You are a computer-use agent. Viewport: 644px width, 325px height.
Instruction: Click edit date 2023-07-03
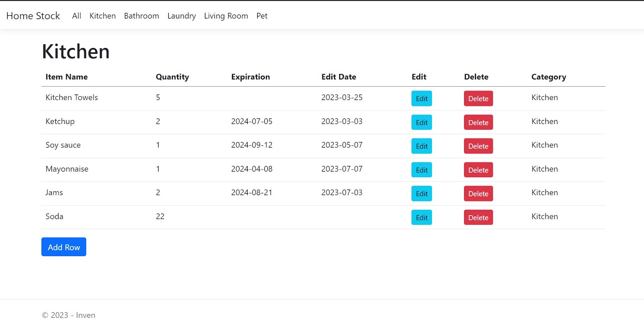pos(342,193)
